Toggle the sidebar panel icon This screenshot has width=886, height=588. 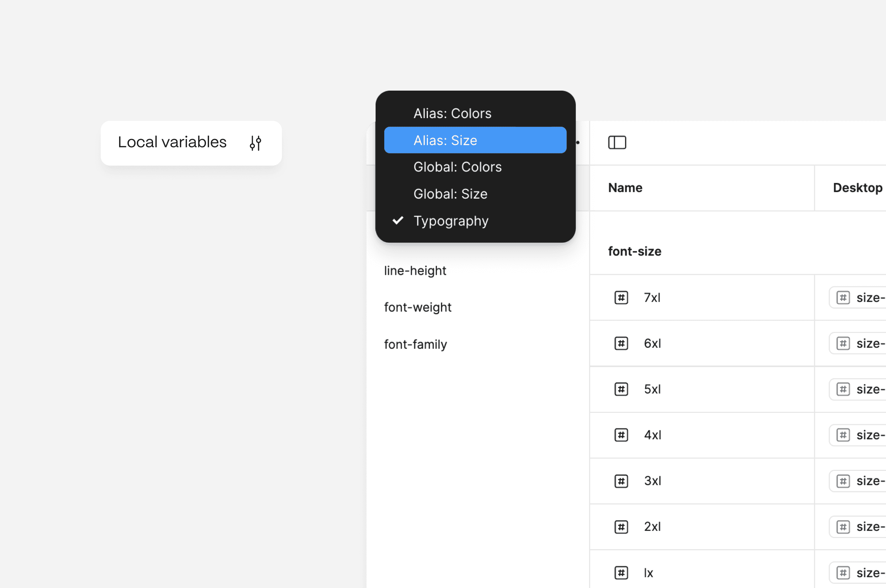617,143
